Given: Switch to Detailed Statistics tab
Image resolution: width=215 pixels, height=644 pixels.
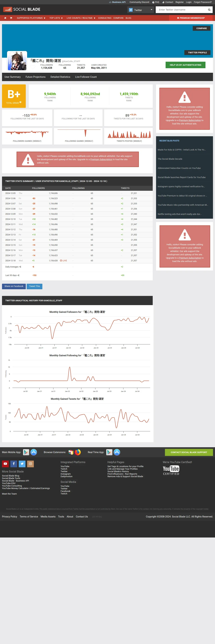Looking at the screenshot, I should [60, 77].
